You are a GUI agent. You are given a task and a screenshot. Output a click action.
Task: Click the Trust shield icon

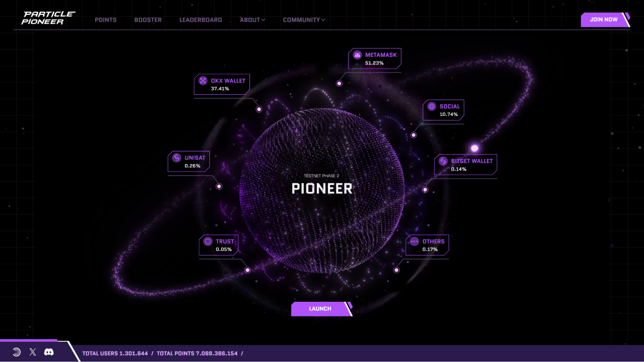208,241
